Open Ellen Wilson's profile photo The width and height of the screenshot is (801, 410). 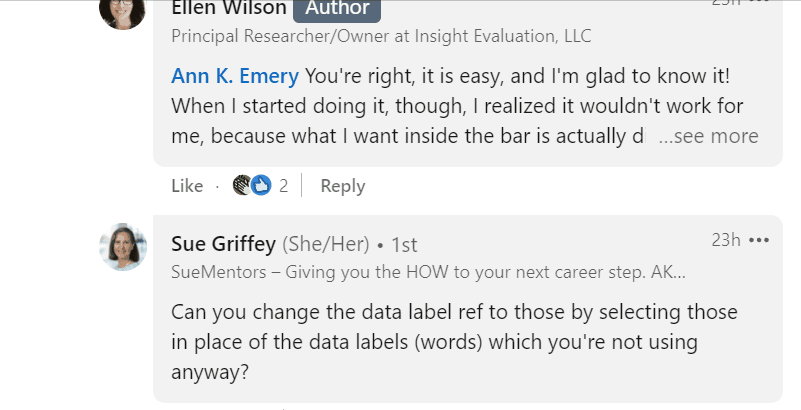(123, 14)
